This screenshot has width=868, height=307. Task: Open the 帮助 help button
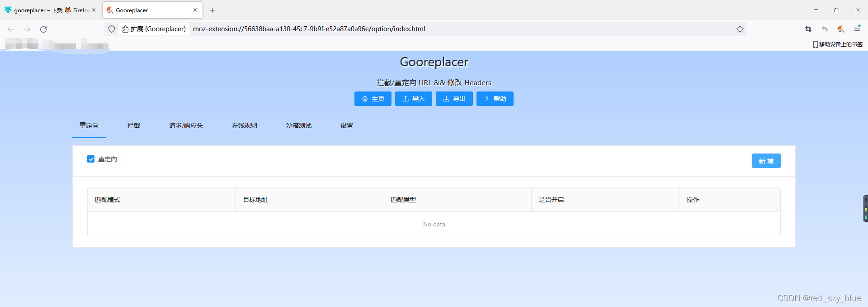coord(495,99)
